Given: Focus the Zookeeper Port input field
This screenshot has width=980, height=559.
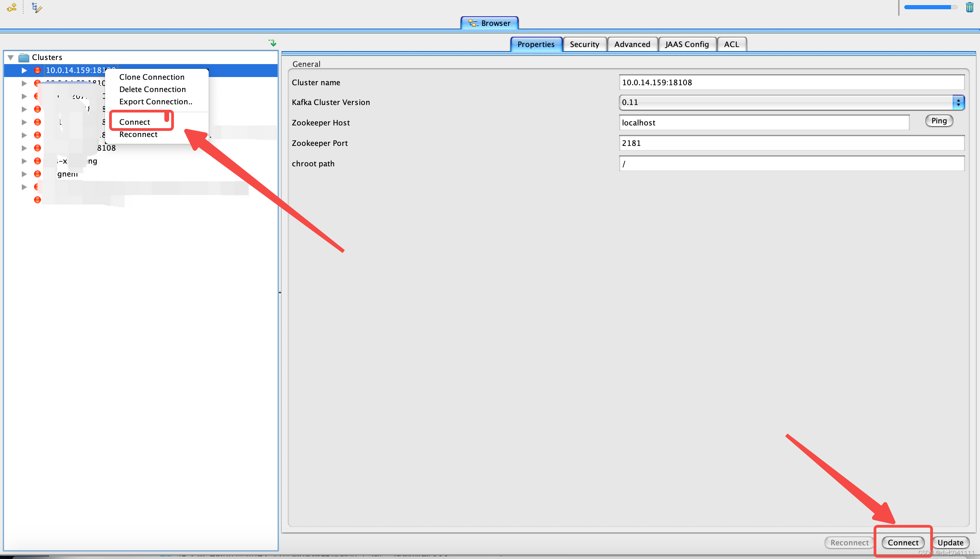Looking at the screenshot, I should [x=792, y=143].
